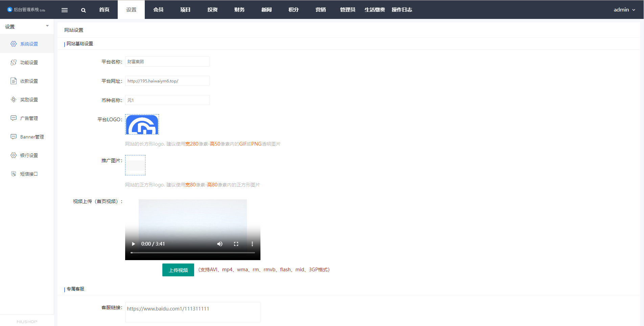644x326 pixels.
Task: Open the 会员 top menu tab
Action: click(158, 10)
